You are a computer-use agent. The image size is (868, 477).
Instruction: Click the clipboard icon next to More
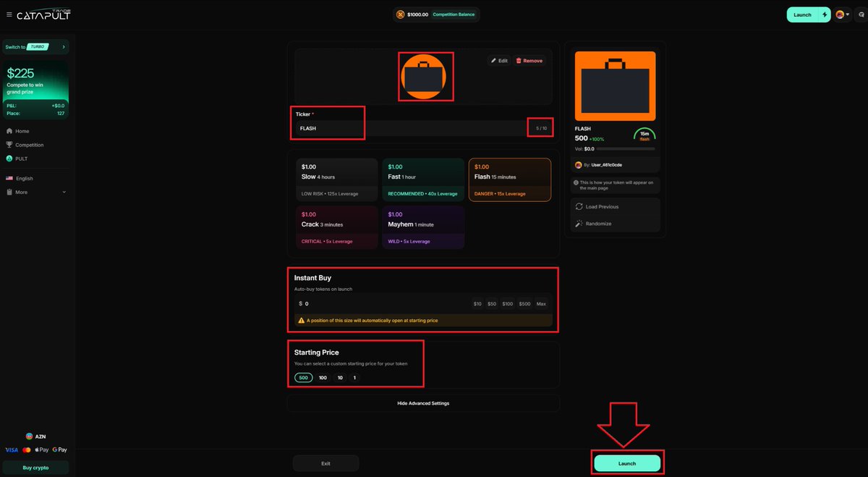pyautogui.click(x=9, y=192)
